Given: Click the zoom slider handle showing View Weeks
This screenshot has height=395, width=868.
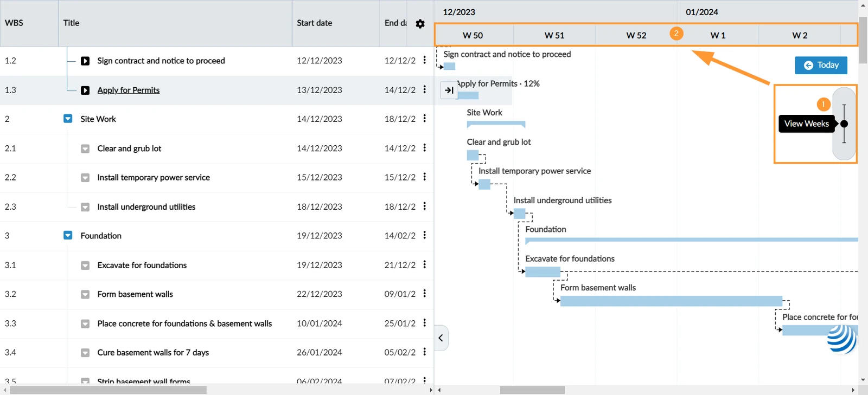Looking at the screenshot, I should click(x=844, y=124).
